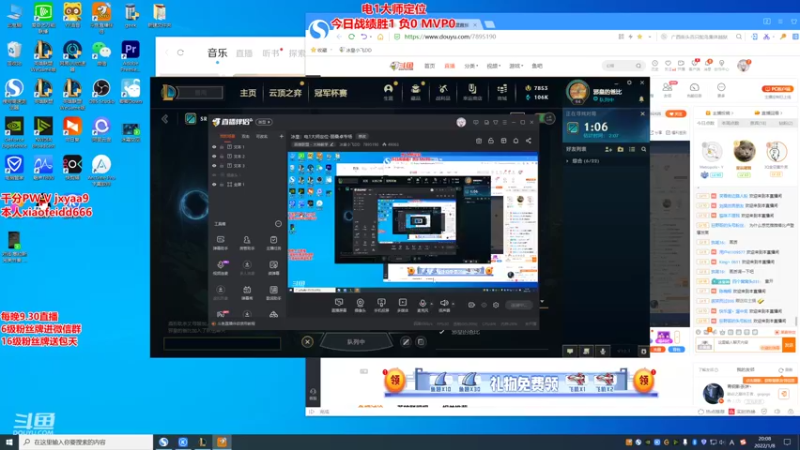Open 游戏 dropdown on Douyu navigation
This screenshot has width=800, height=450.
pos(516,66)
